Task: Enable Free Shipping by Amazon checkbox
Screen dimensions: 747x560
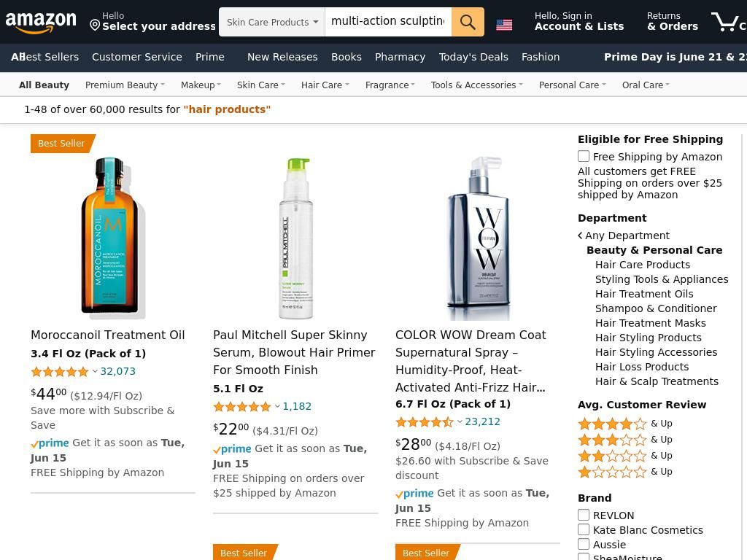Action: click(x=583, y=156)
